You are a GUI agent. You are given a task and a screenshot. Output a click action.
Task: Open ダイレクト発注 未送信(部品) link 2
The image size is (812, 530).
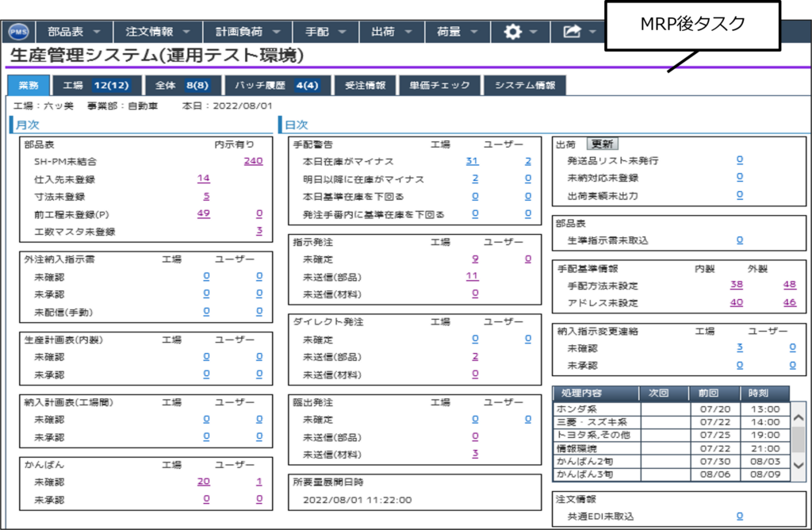[475, 356]
